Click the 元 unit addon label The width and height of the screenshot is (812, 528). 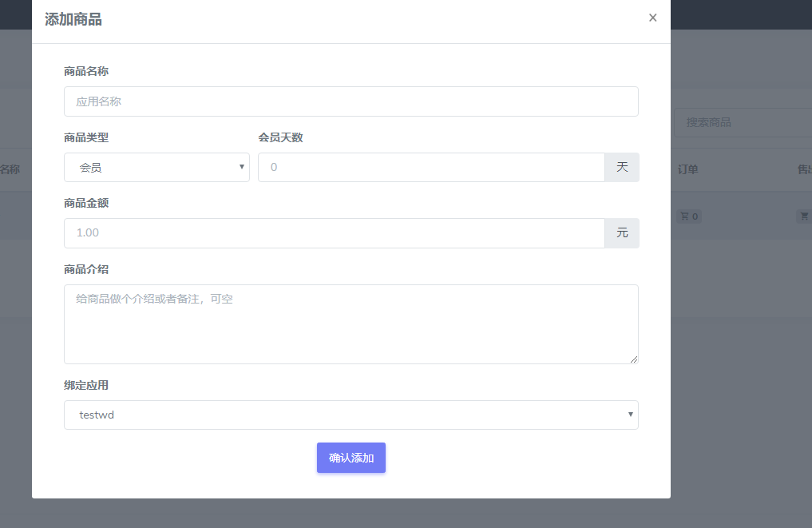[622, 233]
